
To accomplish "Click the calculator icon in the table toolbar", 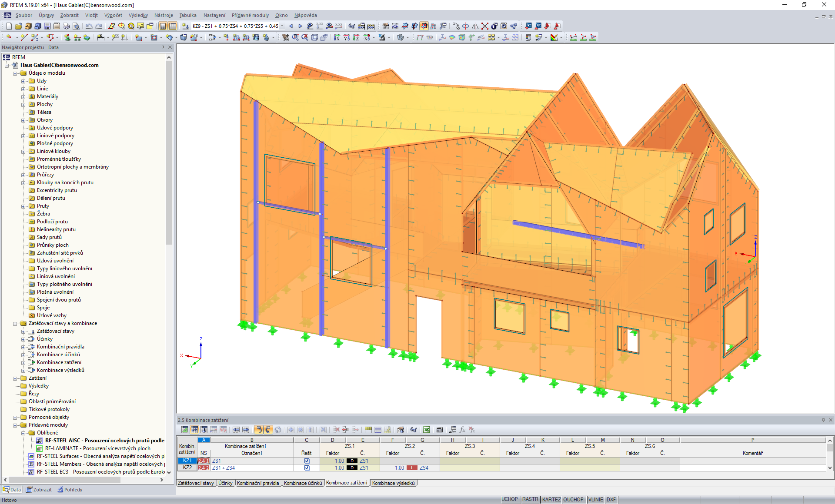I will pos(440,430).
